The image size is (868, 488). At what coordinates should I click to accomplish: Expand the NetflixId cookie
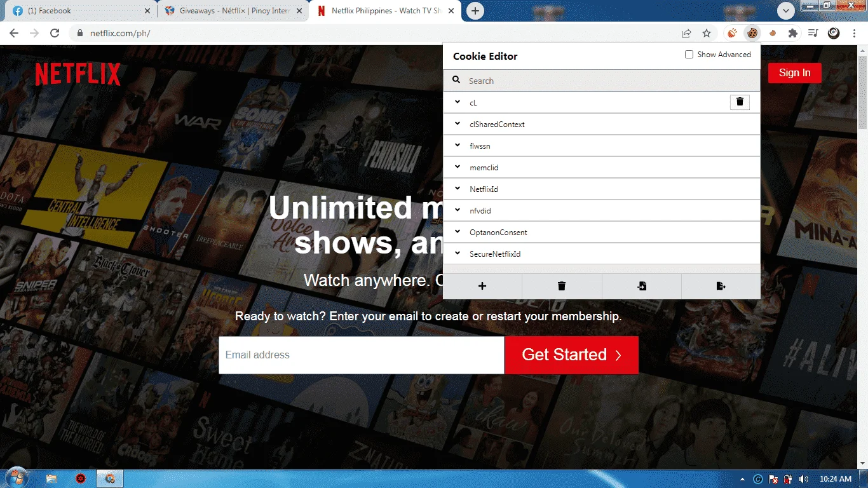pyautogui.click(x=458, y=188)
